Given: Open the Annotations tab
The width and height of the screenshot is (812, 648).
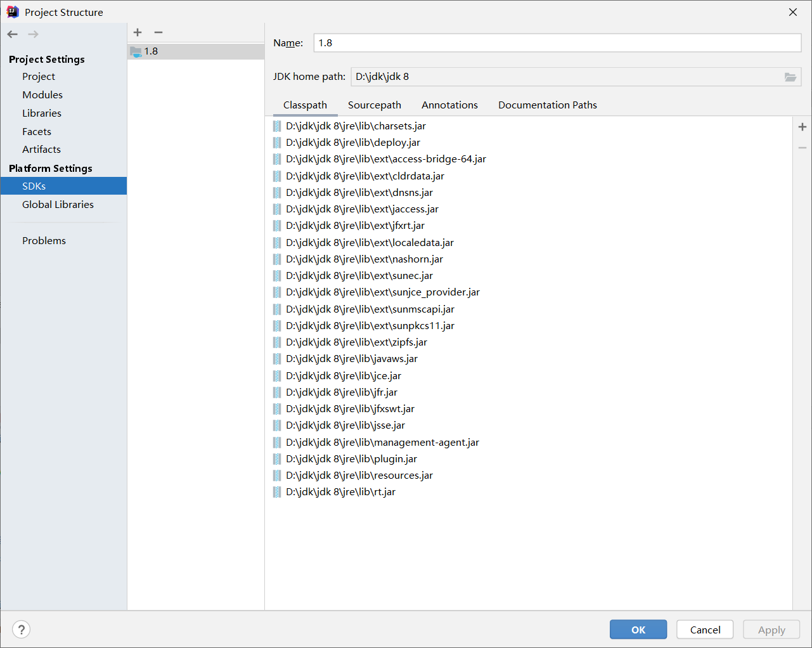Looking at the screenshot, I should click(449, 105).
